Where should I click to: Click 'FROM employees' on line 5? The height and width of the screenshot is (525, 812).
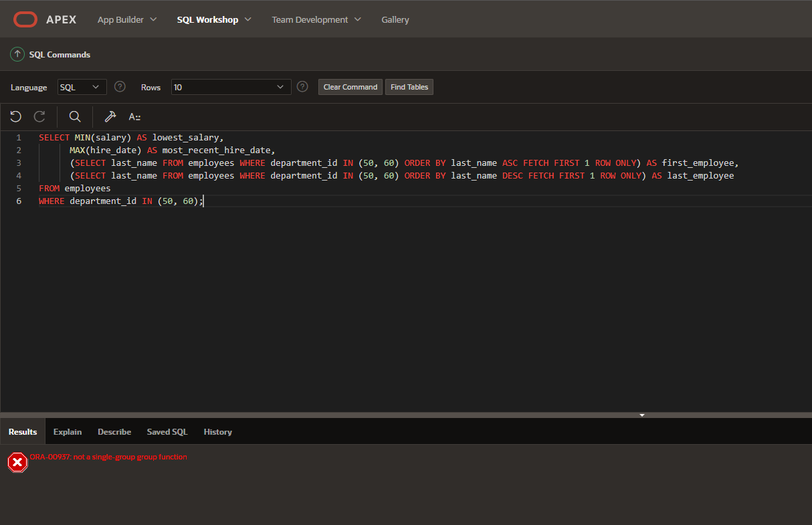click(75, 188)
